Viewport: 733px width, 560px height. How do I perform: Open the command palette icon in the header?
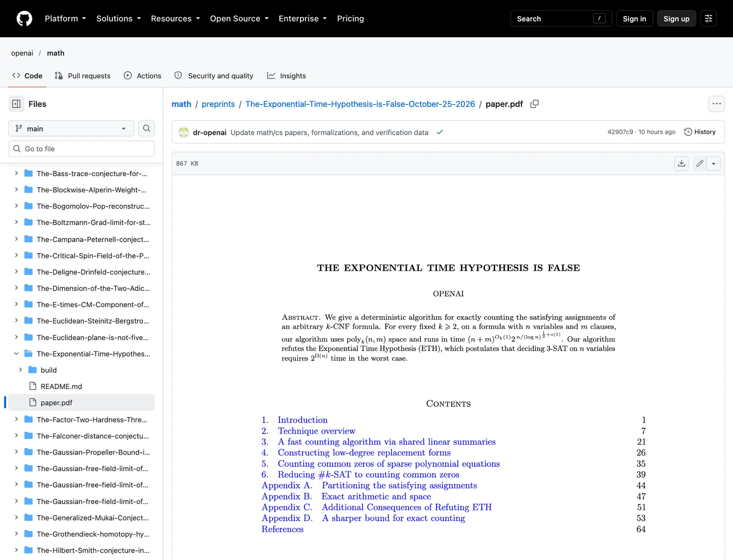tap(708, 19)
